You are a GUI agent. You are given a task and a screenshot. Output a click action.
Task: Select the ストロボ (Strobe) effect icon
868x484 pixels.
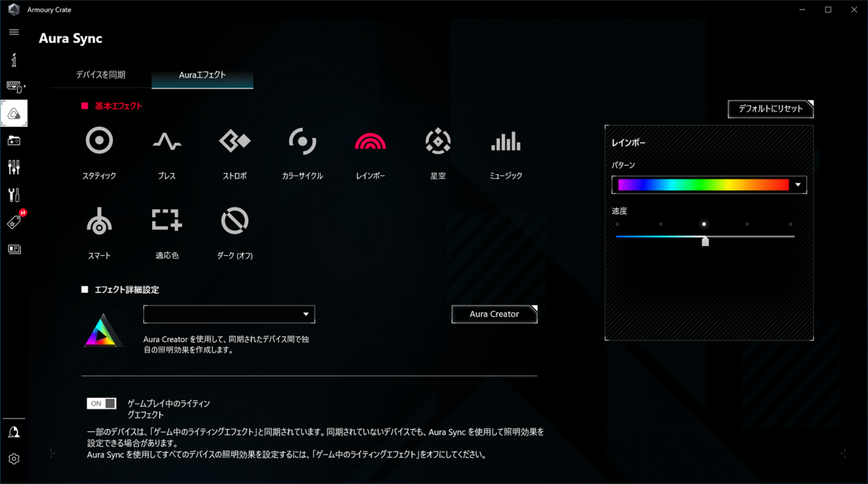[234, 141]
